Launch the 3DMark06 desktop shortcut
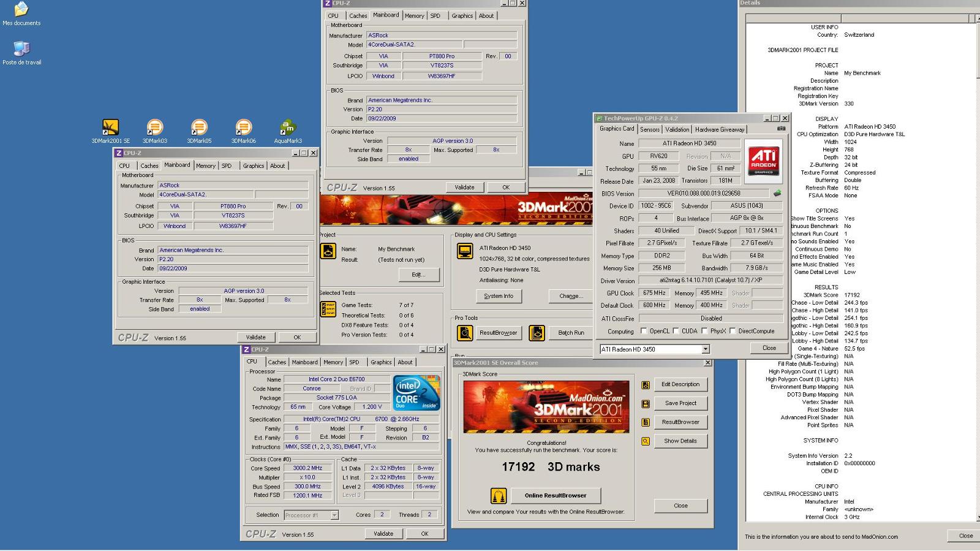 [x=243, y=131]
